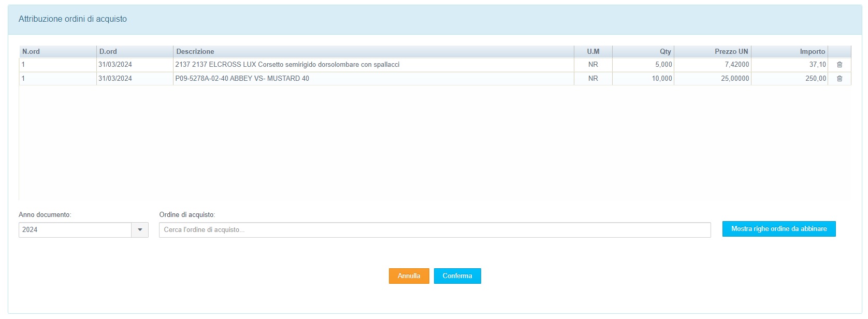The image size is (868, 319).
Task: Select the P09-5278A-02-40 ABBEY description cell
Action: (242, 79)
